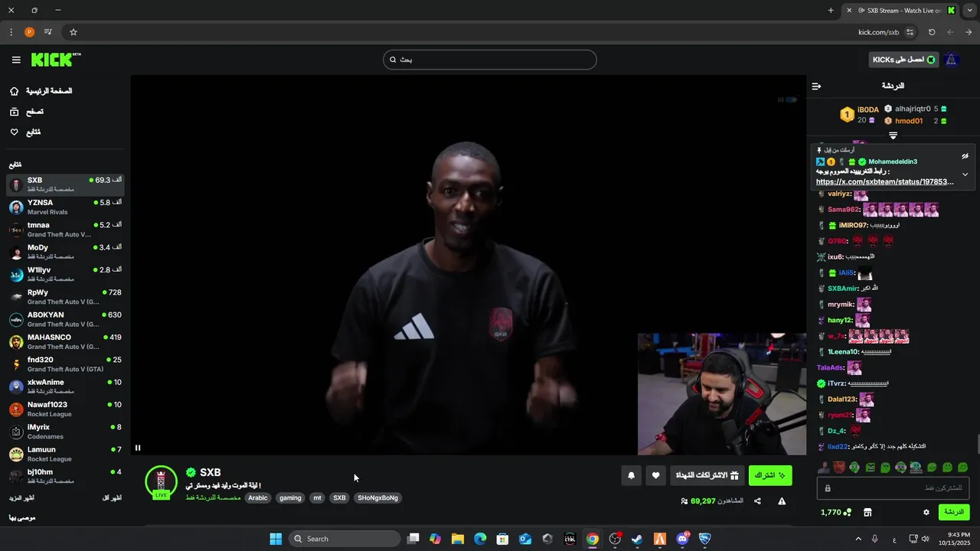
Task: Expand sidebar with show more link
Action: click(21, 498)
